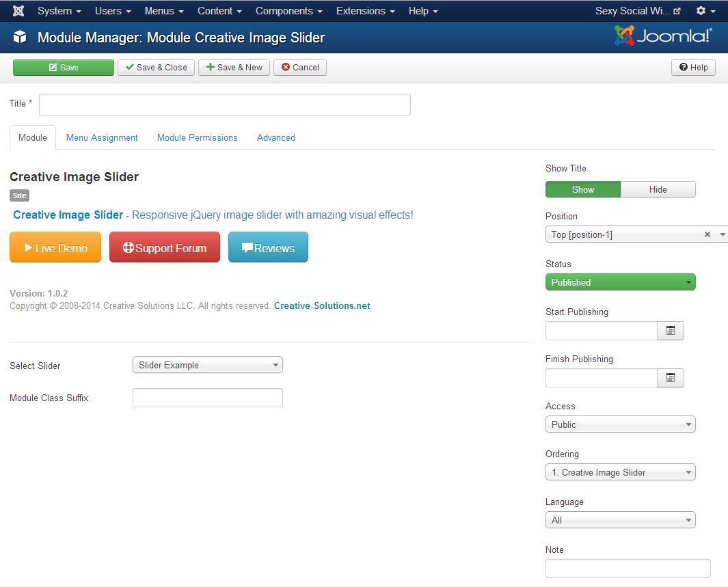This screenshot has width=728, height=587.
Task: Focus the Start Publishing date field
Action: (x=602, y=331)
